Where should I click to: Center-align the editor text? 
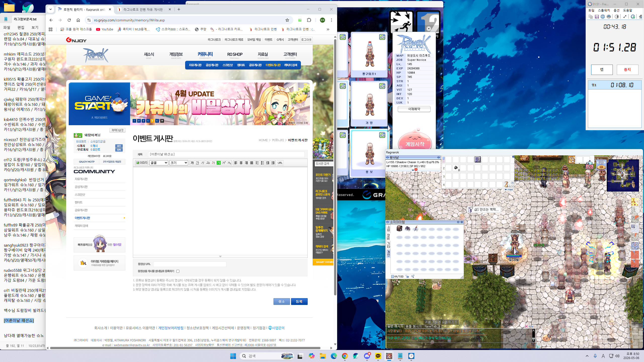[241, 163]
